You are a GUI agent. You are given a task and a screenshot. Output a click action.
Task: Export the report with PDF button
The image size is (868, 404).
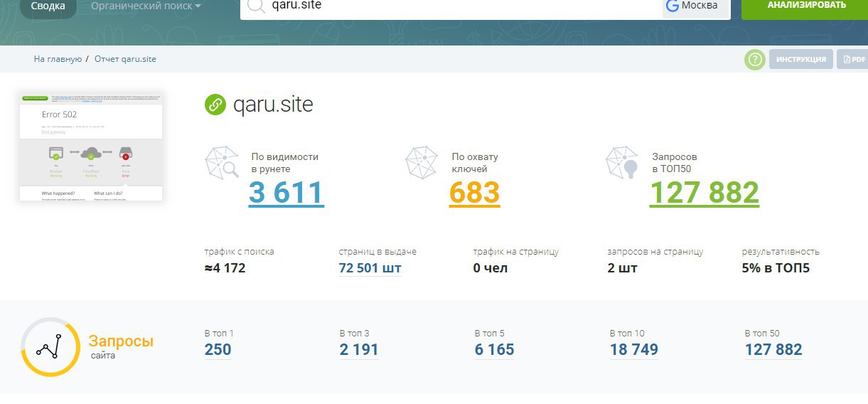[x=853, y=59]
